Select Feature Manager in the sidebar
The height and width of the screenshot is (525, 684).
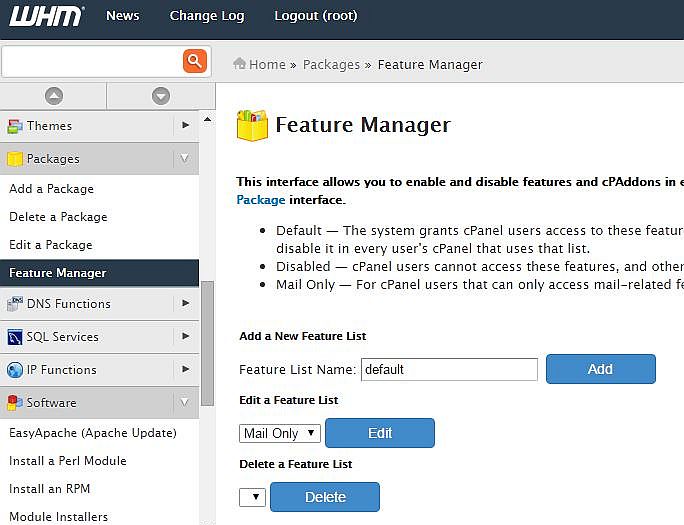[99, 273]
